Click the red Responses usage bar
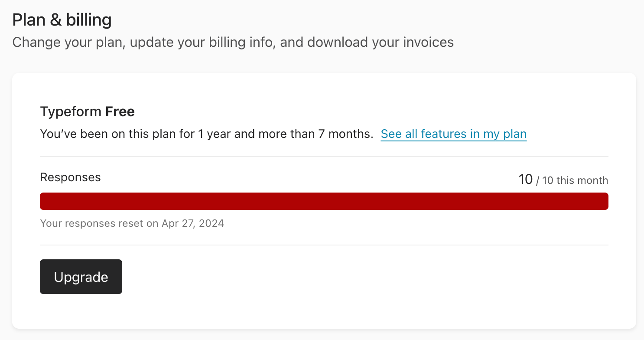The height and width of the screenshot is (340, 644). 324,201
